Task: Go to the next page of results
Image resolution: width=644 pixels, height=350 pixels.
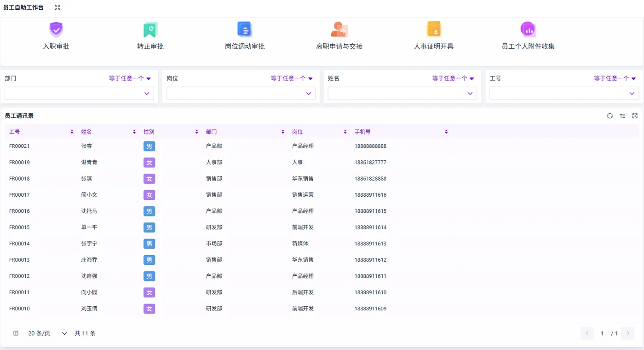Action: click(x=628, y=333)
